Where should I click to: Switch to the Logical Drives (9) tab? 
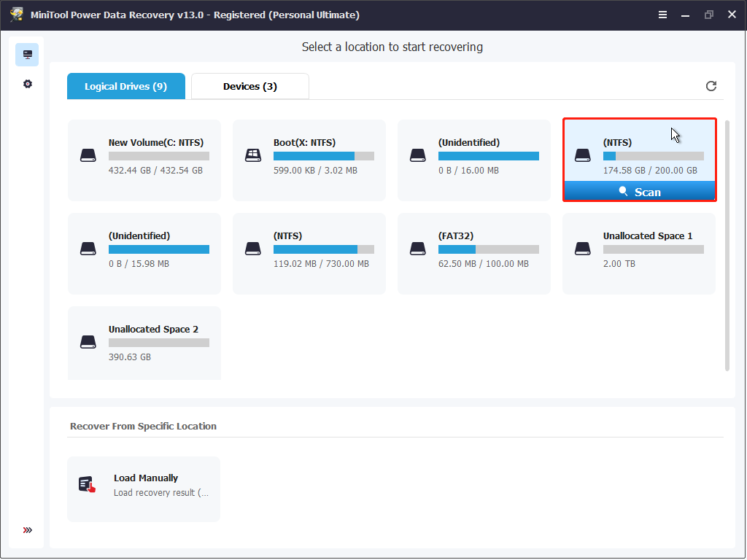(x=125, y=86)
